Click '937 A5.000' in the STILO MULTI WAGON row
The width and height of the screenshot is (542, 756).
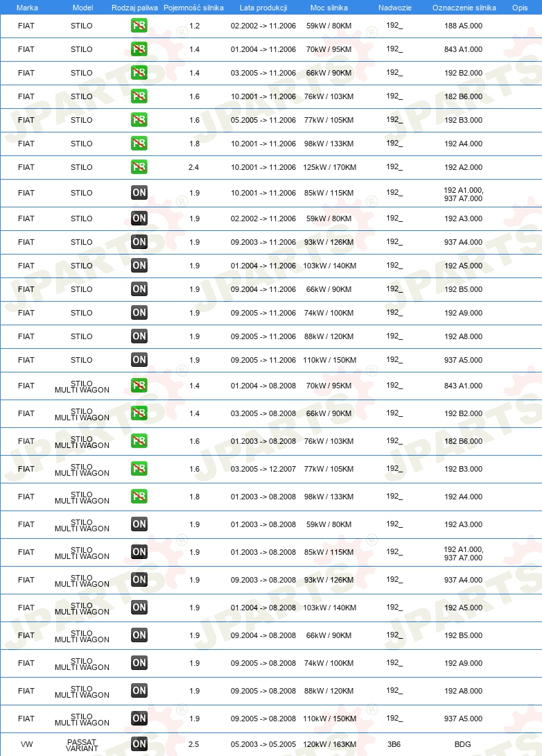pyautogui.click(x=464, y=719)
